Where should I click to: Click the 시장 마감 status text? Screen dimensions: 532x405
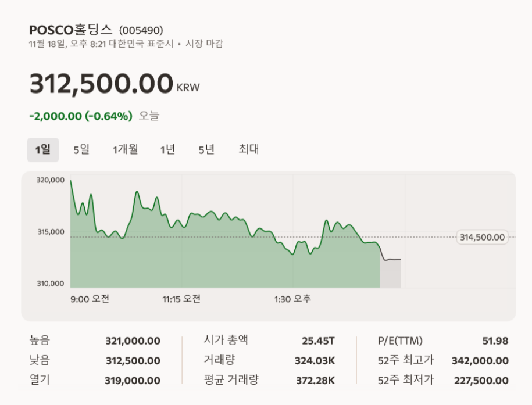click(x=204, y=44)
